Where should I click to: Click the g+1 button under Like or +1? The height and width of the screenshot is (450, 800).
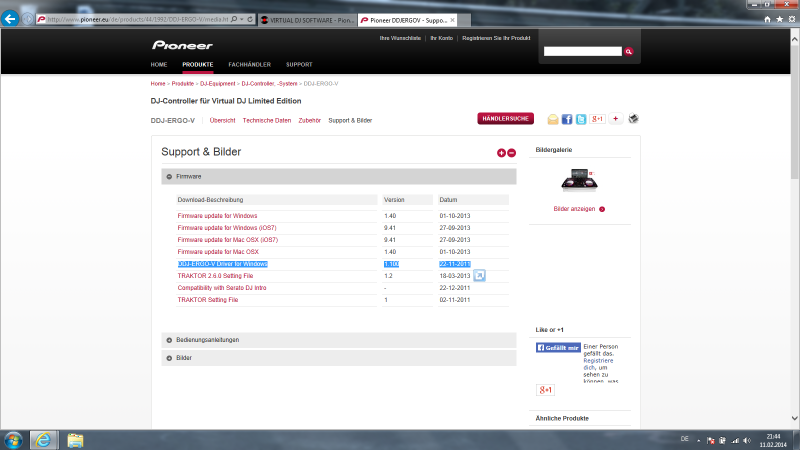[x=545, y=390]
